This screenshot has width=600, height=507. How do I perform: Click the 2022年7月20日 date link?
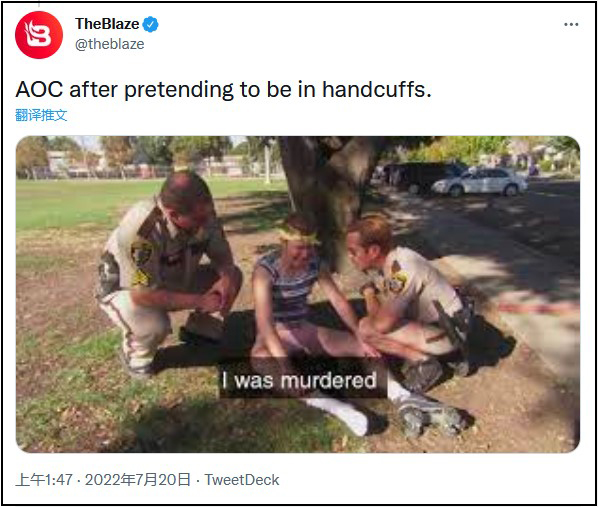point(138,480)
